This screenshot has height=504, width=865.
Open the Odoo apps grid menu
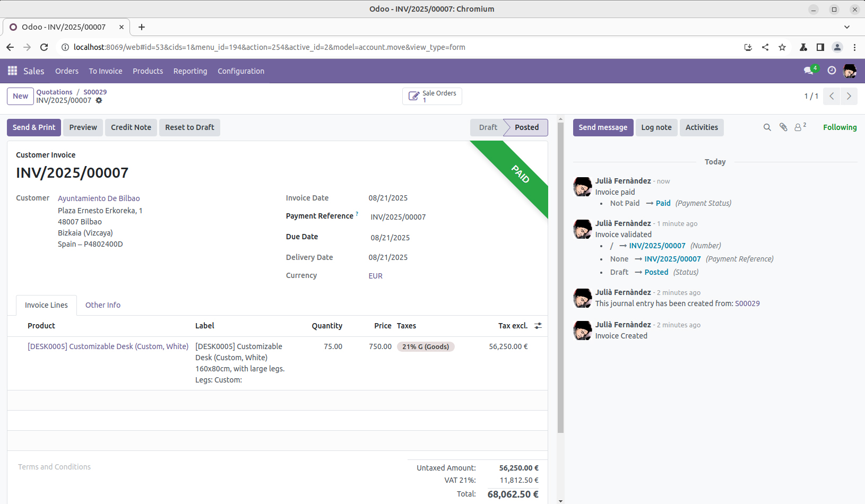click(12, 71)
